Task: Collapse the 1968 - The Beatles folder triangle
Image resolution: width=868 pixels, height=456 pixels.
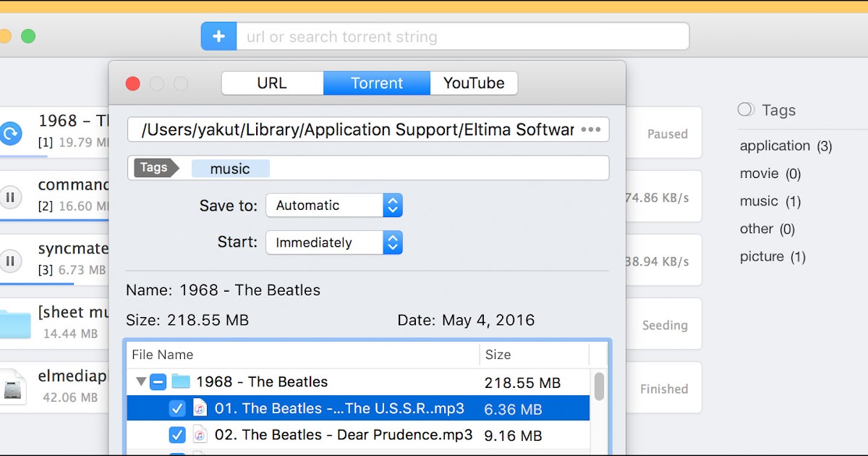Action: pyautogui.click(x=140, y=381)
